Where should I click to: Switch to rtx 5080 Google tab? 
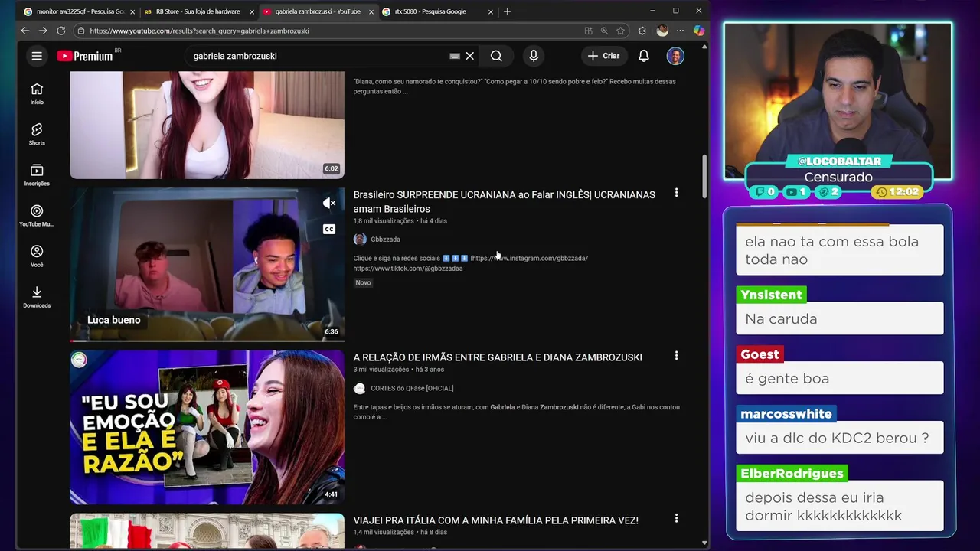(x=436, y=11)
